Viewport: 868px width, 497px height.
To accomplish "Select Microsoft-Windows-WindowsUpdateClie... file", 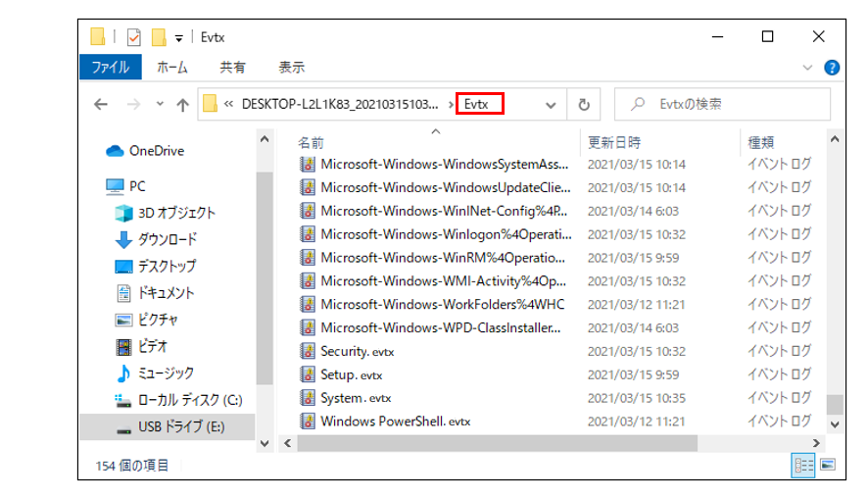I will tap(435, 188).
